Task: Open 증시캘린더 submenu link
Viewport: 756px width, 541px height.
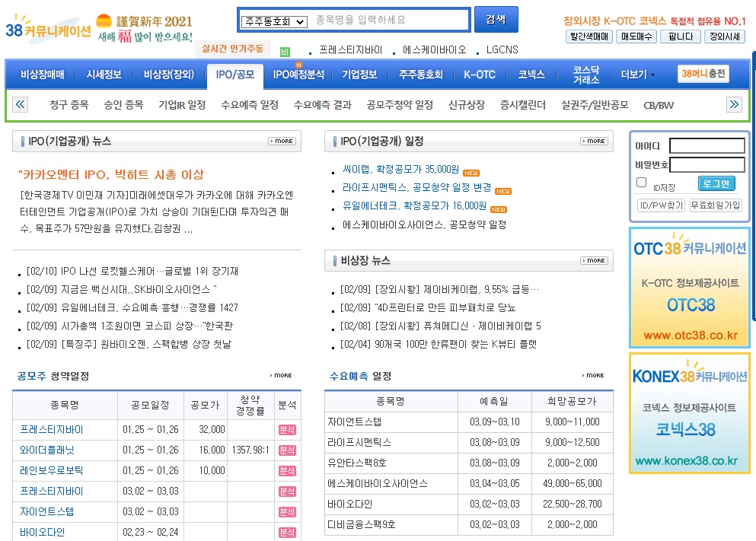Action: click(x=522, y=105)
